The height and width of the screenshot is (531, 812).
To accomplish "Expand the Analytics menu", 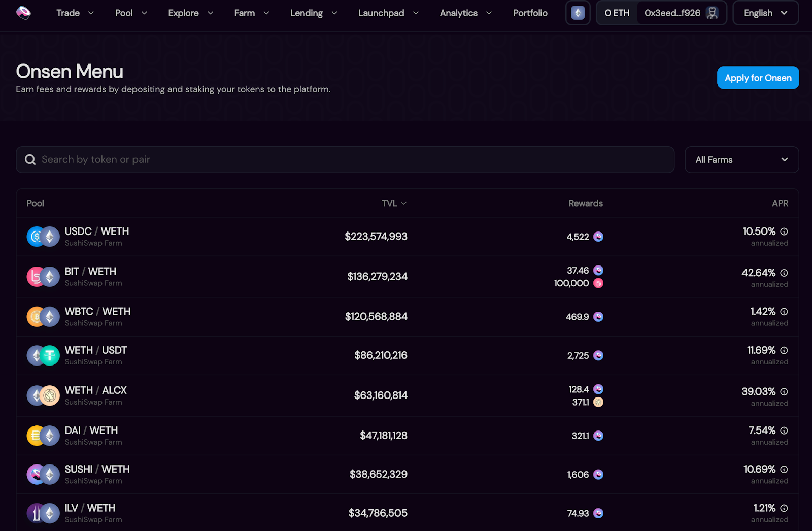I will 466,13.
